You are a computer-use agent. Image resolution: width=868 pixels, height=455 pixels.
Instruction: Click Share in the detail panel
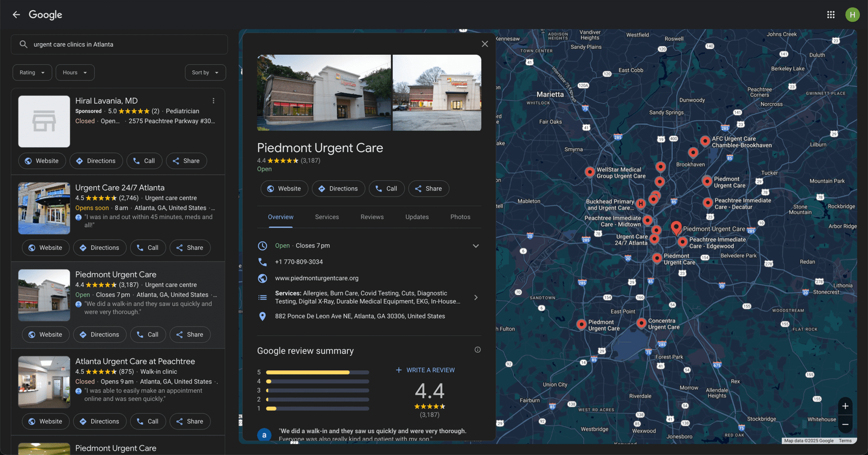pos(429,188)
